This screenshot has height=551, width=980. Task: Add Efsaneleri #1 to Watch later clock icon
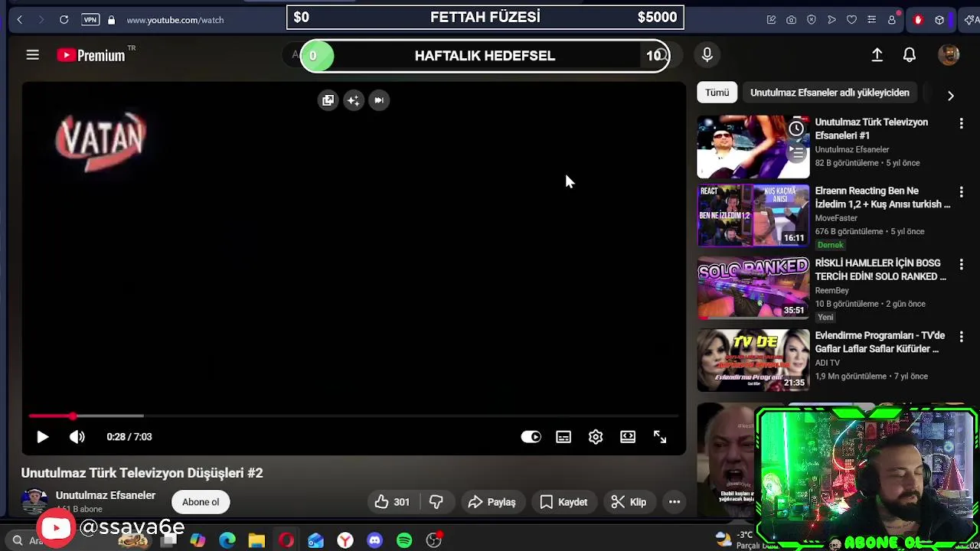pos(796,129)
